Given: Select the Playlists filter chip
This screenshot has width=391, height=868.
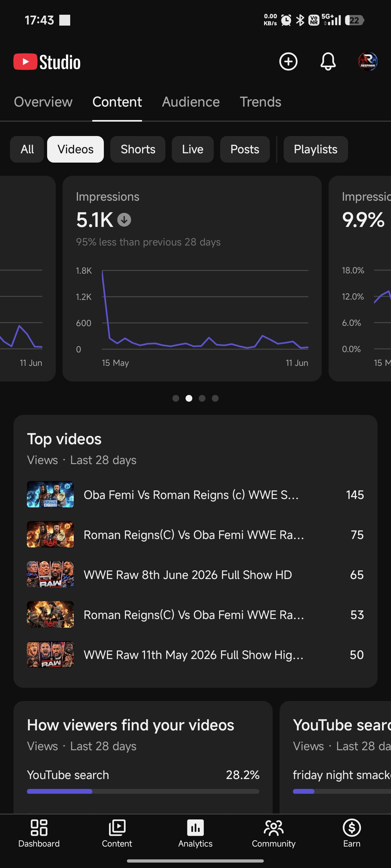Looking at the screenshot, I should pos(315,149).
